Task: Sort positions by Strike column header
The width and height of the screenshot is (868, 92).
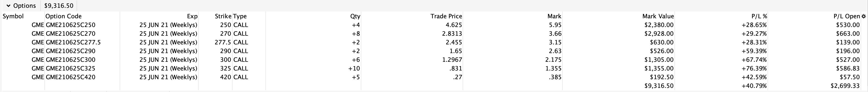Action: click(x=223, y=16)
